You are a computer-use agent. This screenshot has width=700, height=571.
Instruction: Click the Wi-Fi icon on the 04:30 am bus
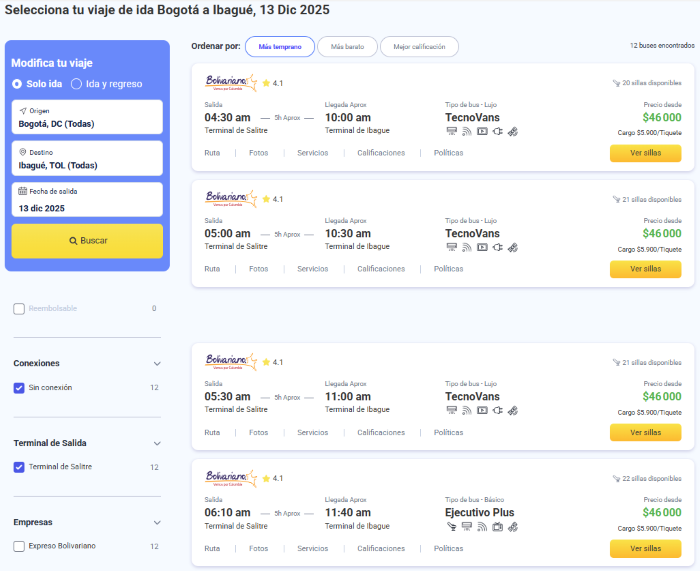pyautogui.click(x=466, y=131)
